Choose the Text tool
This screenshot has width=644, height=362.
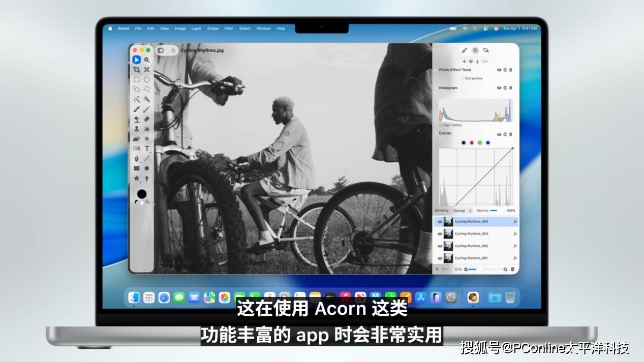[147, 149]
